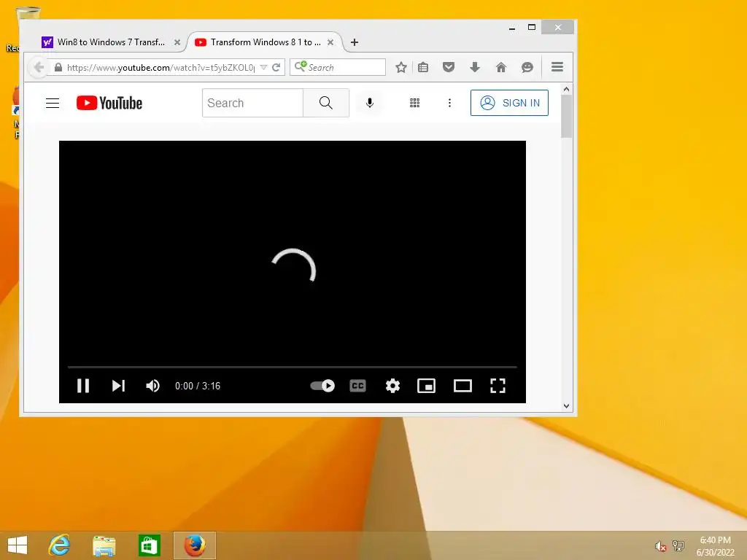Image resolution: width=747 pixels, height=560 pixels.
Task: Open a new Firefox tab
Action: pos(355,42)
